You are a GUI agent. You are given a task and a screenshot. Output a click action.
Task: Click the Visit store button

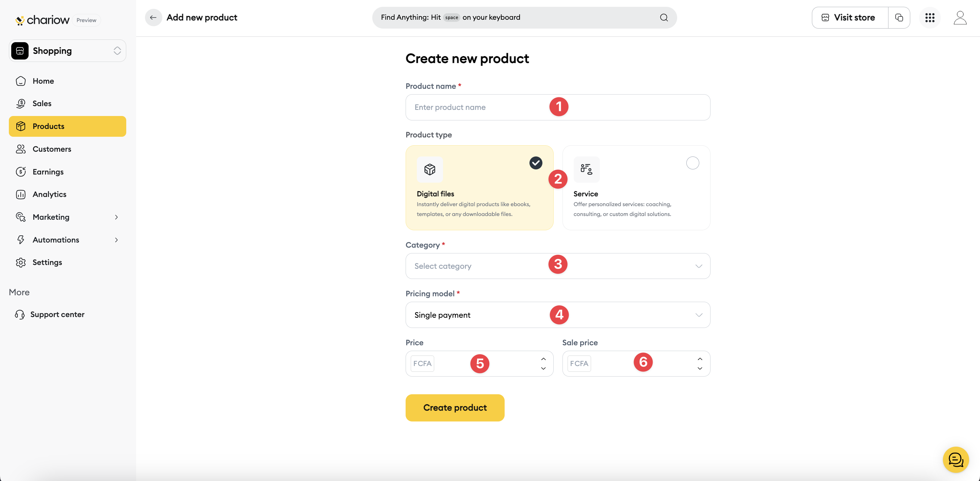850,17
